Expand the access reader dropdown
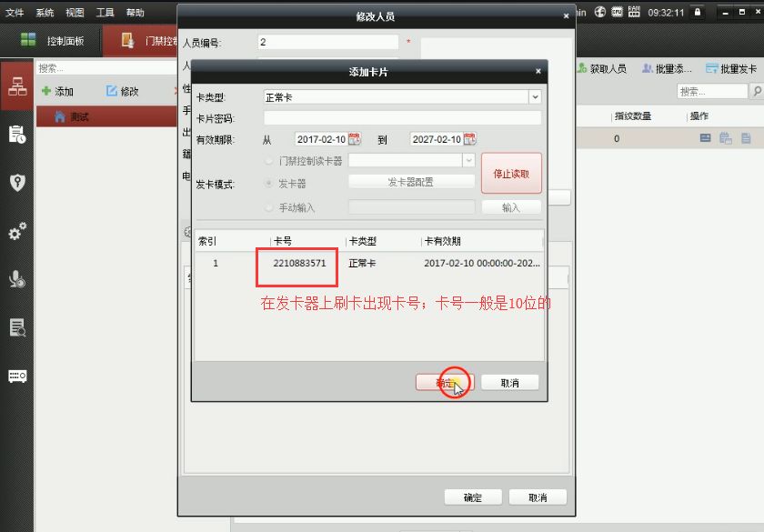The width and height of the screenshot is (764, 532). (x=468, y=160)
